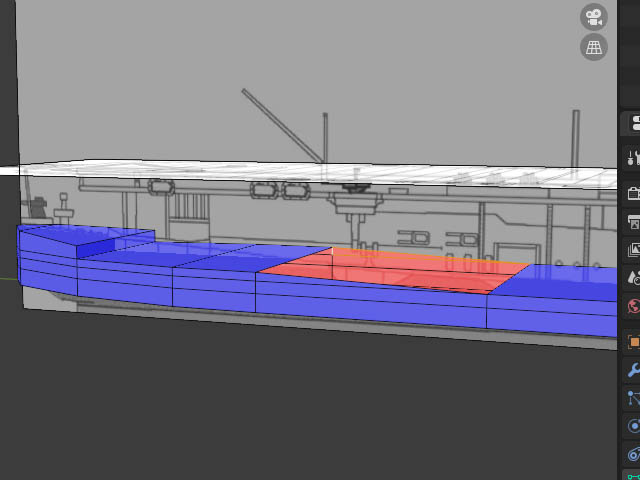Open the Modifiers tab (blue wrench)
Viewport: 640px width, 480px height.
(633, 370)
